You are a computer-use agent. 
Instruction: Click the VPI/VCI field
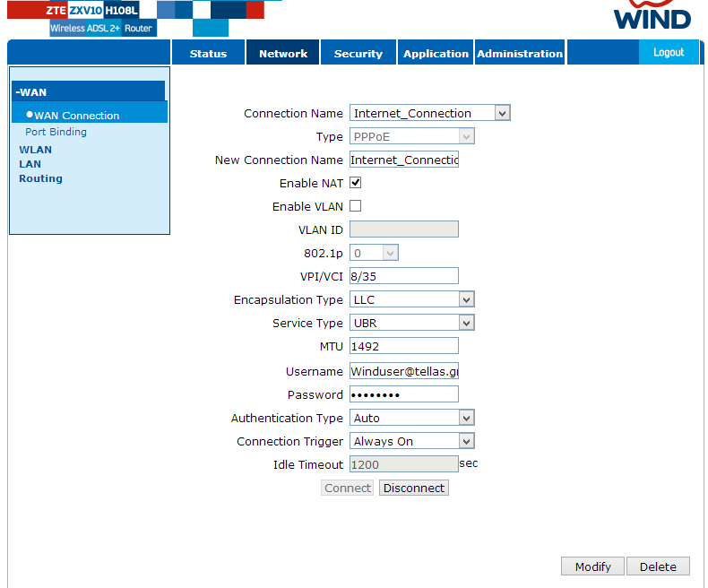(x=404, y=276)
